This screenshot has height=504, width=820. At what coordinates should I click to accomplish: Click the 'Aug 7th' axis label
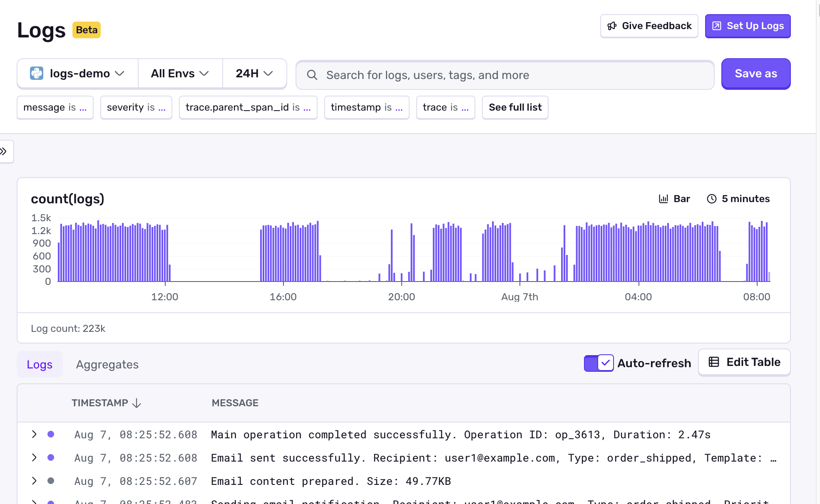[x=519, y=297]
